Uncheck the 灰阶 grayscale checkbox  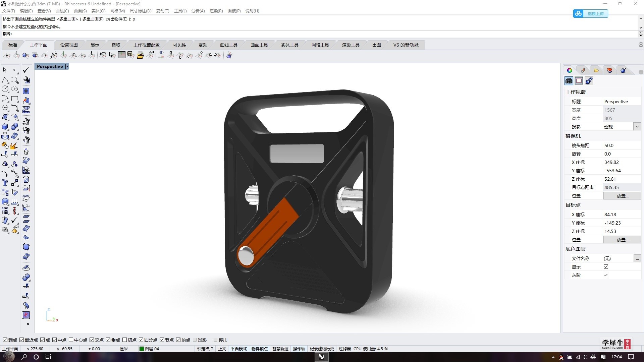click(606, 275)
